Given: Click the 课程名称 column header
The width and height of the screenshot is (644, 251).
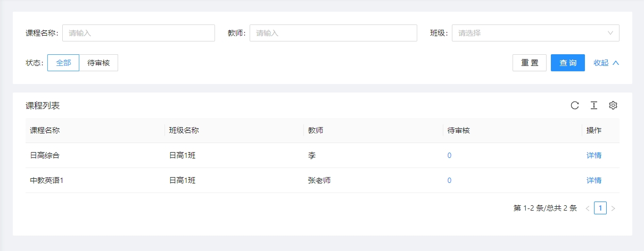Looking at the screenshot, I should coord(45,130).
